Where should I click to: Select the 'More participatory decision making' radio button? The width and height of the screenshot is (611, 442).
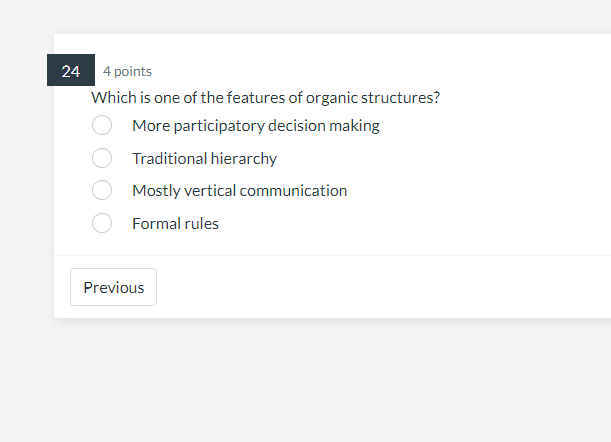pos(102,125)
